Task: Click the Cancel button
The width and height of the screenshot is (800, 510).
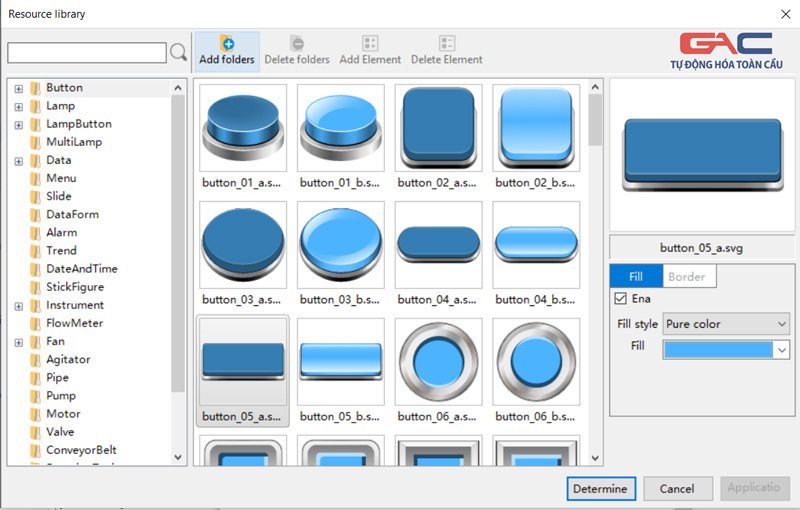Action: click(678, 489)
